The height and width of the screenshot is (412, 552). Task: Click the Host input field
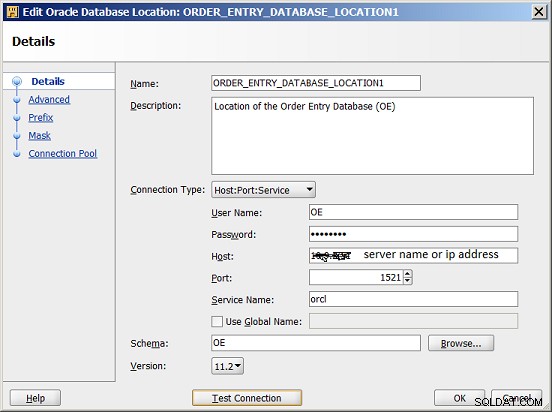[413, 256]
